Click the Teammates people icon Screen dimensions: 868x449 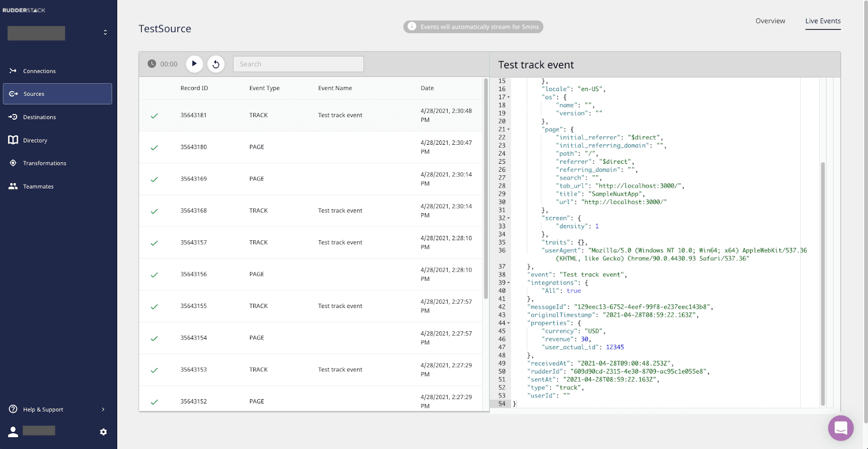[13, 186]
